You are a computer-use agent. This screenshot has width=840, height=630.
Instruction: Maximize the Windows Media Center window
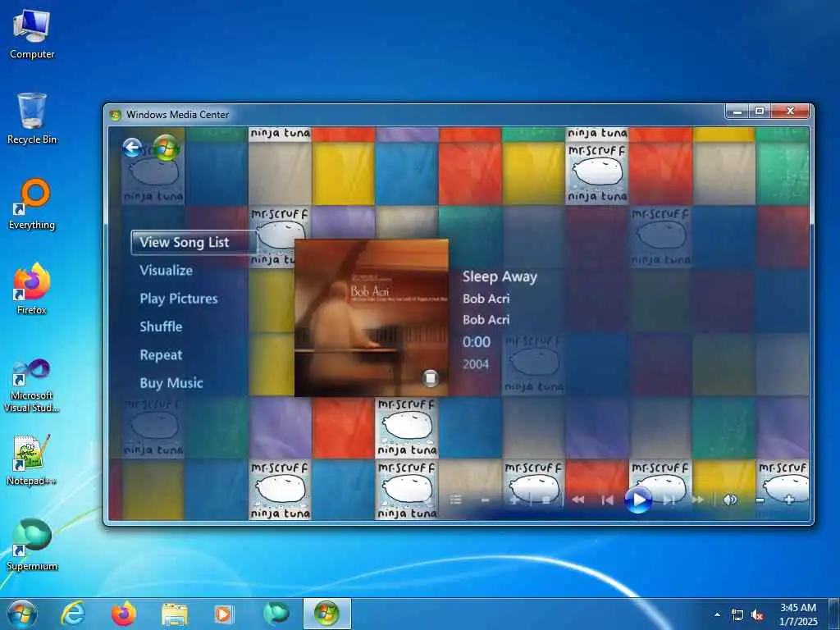760,112
